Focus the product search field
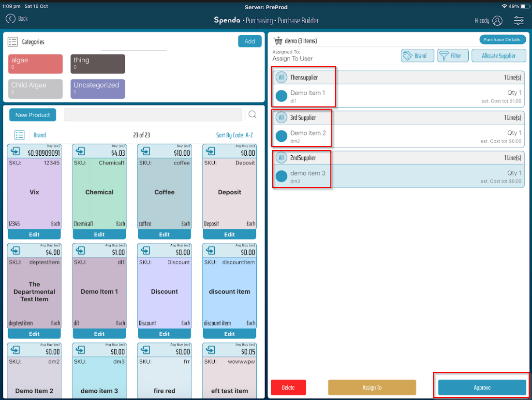The image size is (532, 400). pyautogui.click(x=153, y=115)
